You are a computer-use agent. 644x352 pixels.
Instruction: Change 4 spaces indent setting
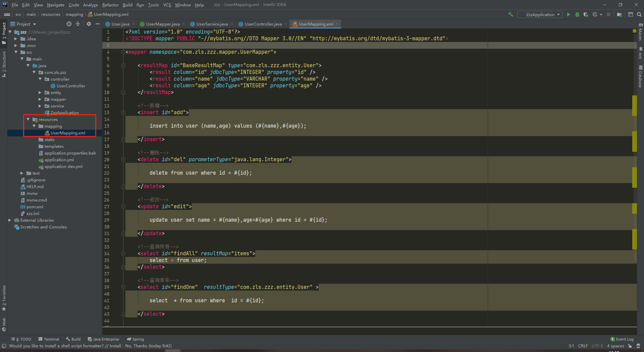(x=615, y=346)
